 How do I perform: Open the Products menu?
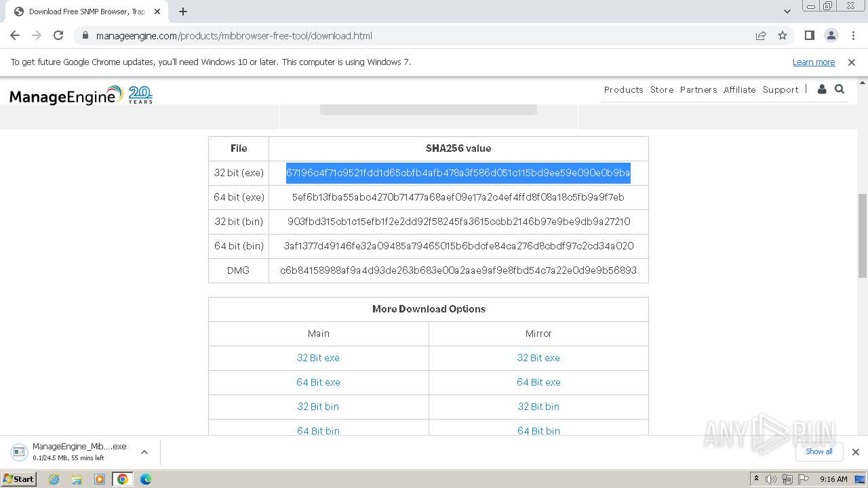[623, 89]
